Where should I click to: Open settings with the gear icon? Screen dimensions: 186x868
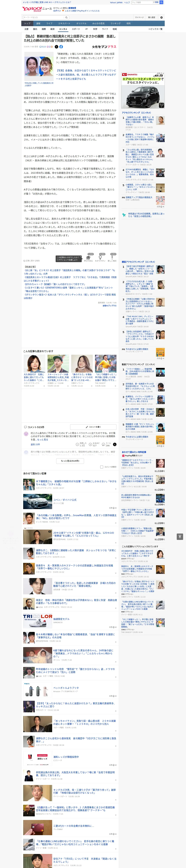point(161,18)
